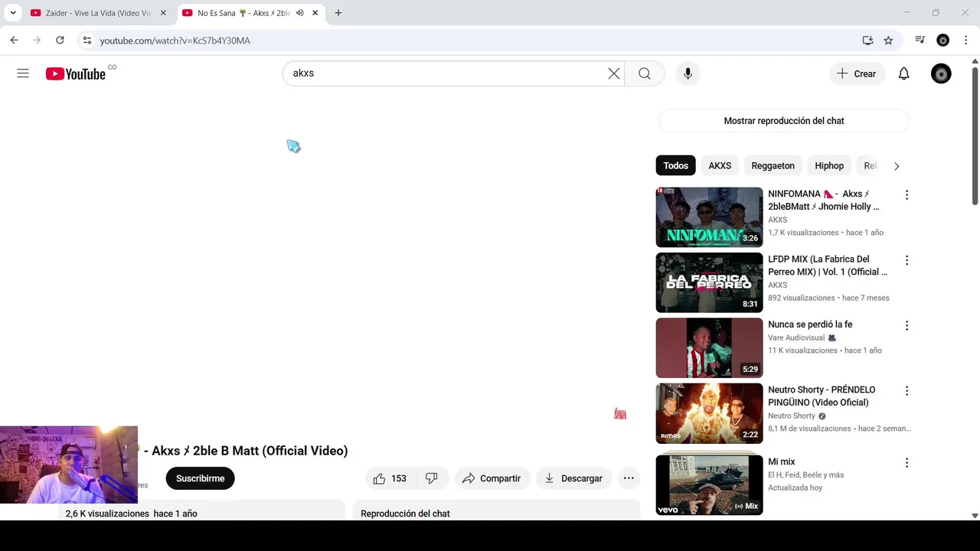
Task: Show more filter chips with right arrow
Action: click(897, 166)
